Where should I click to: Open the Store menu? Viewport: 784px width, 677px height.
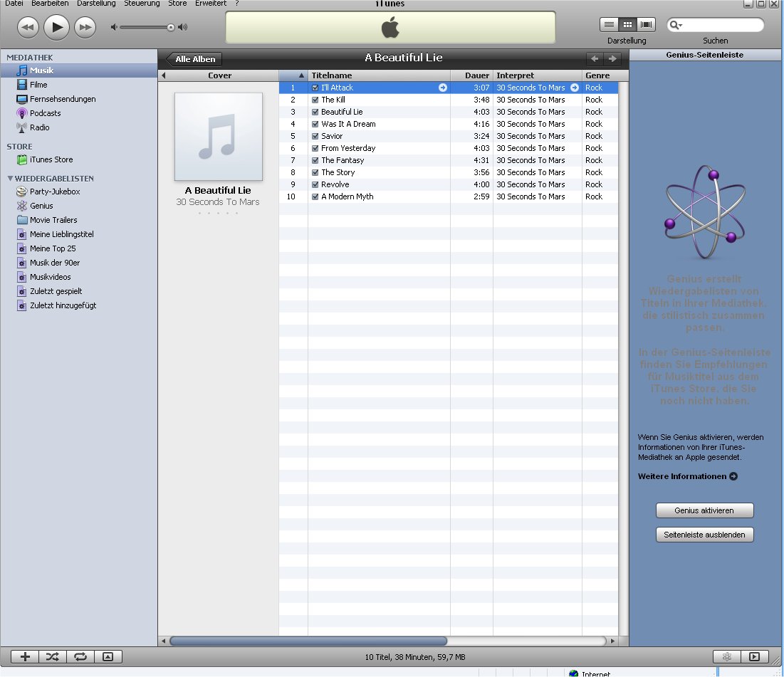click(x=177, y=4)
